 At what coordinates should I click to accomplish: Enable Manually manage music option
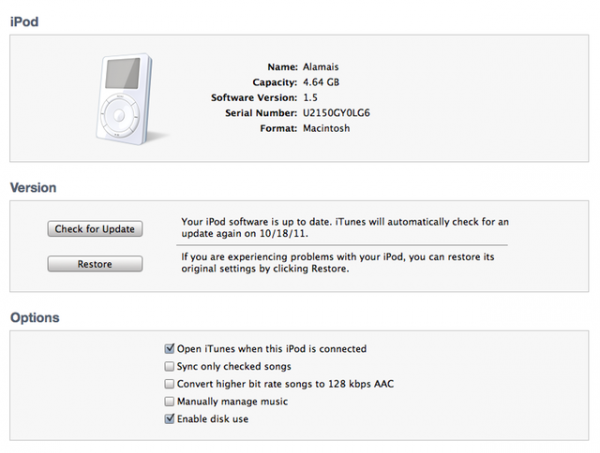point(169,402)
